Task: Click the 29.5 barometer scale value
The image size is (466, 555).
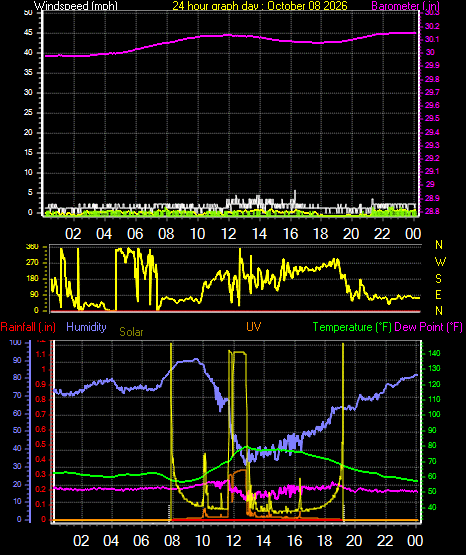Action: pyautogui.click(x=432, y=118)
